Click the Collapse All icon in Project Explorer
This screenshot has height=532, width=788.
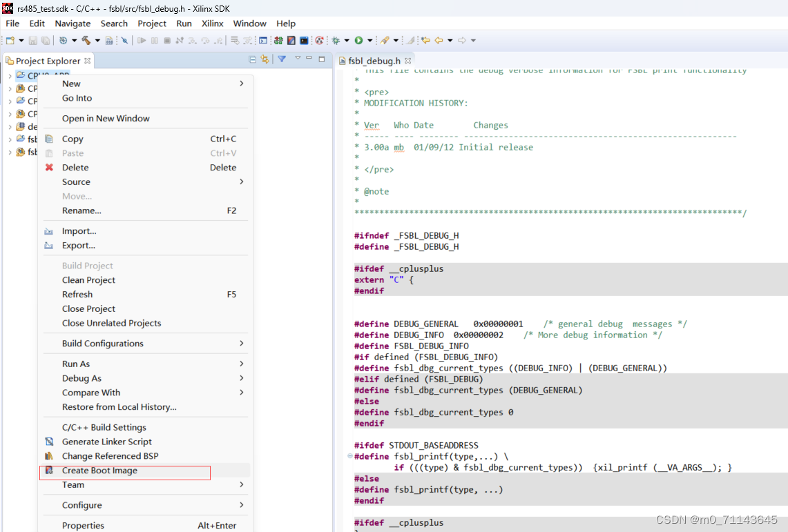tap(253, 60)
